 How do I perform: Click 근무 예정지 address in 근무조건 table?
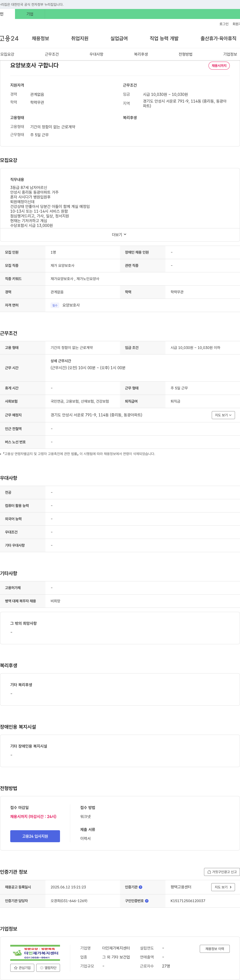click(96, 415)
